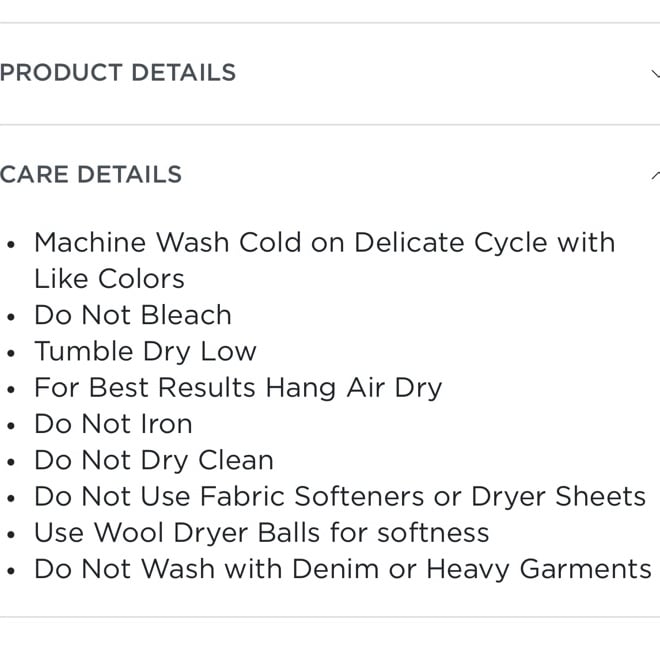Viewport: 660px width, 660px height.
Task: Select For Best Results Hang Air Dry
Action: click(x=238, y=388)
